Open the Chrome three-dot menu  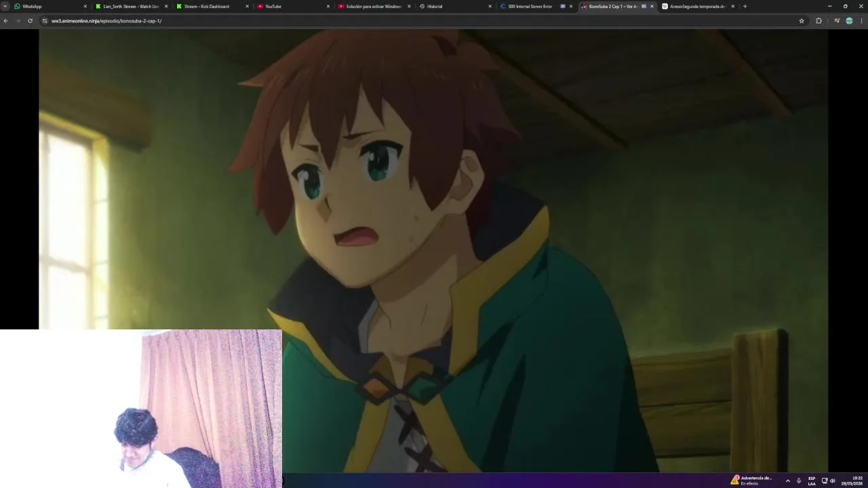(861, 21)
